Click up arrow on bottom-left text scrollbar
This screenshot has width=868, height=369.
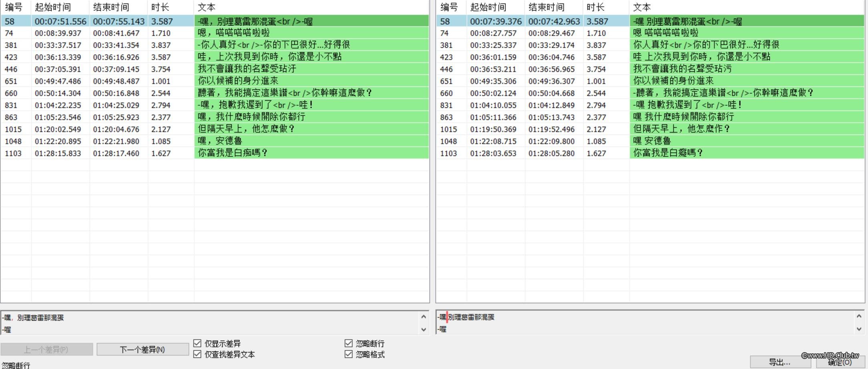coord(424,316)
